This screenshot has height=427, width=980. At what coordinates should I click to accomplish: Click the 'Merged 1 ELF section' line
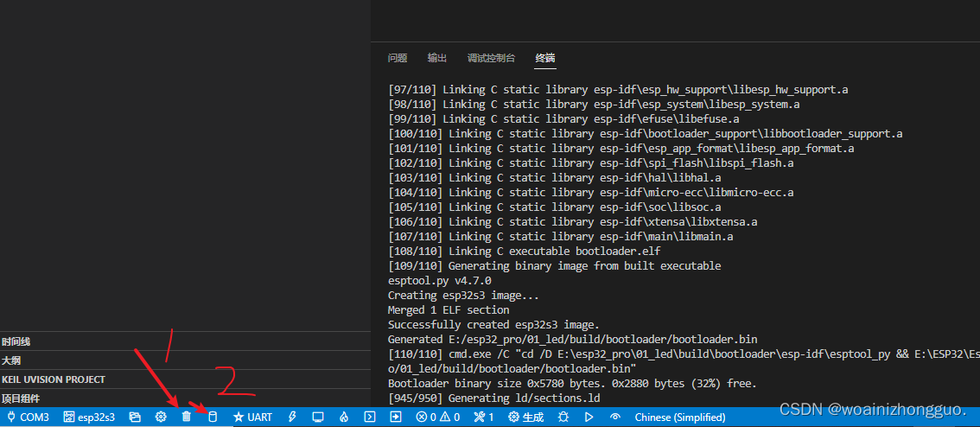[x=449, y=309]
